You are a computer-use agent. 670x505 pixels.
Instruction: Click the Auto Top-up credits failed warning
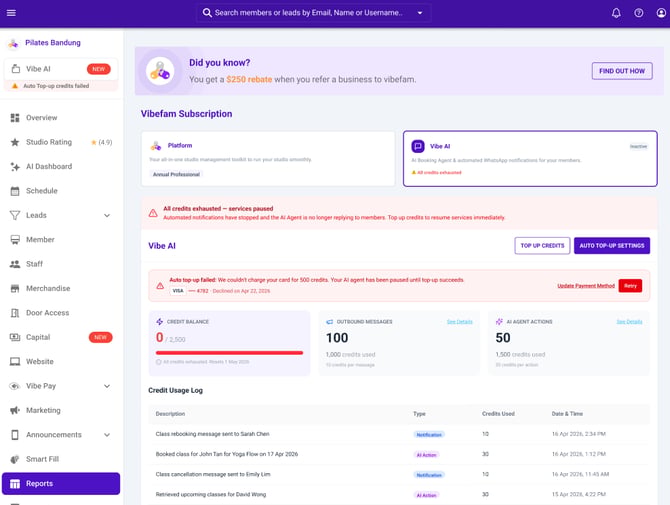[61, 86]
